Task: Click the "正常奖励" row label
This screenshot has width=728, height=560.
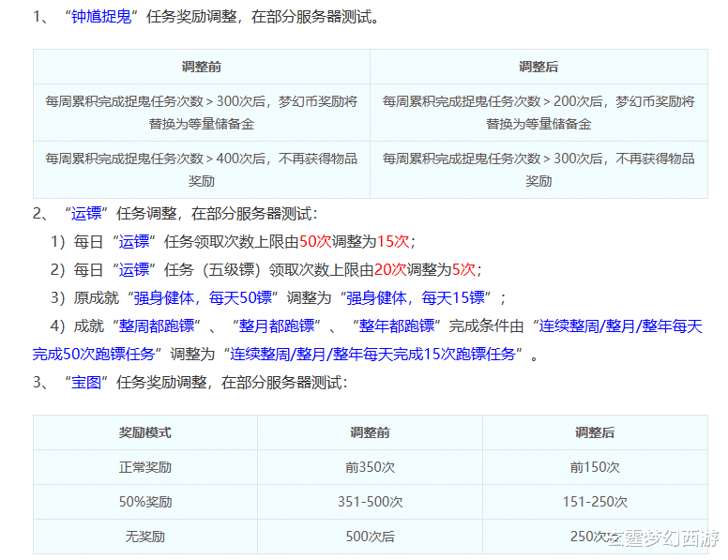Action: (145, 467)
